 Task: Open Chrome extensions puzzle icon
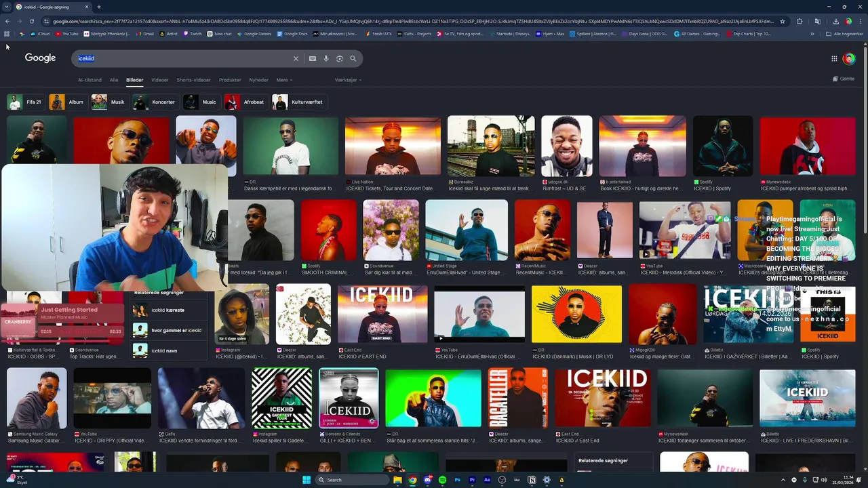pyautogui.click(x=800, y=21)
